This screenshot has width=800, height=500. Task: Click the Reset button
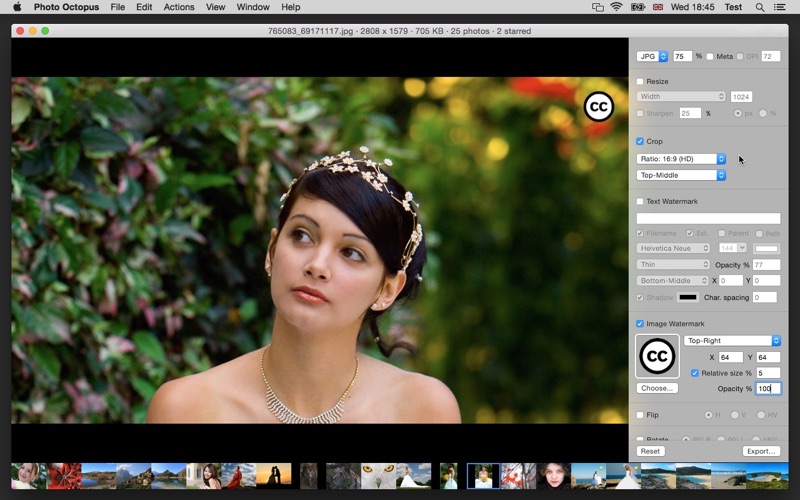point(651,451)
